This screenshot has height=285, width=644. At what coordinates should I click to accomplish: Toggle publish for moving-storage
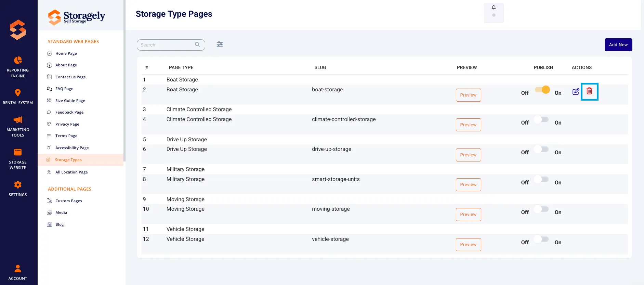pos(541,209)
